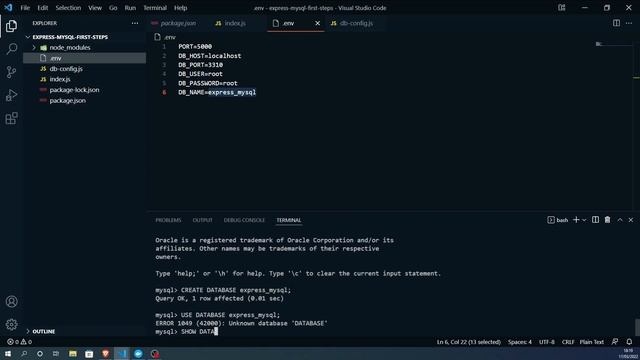Switch to the package.json editor tab

pyautogui.click(x=178, y=23)
